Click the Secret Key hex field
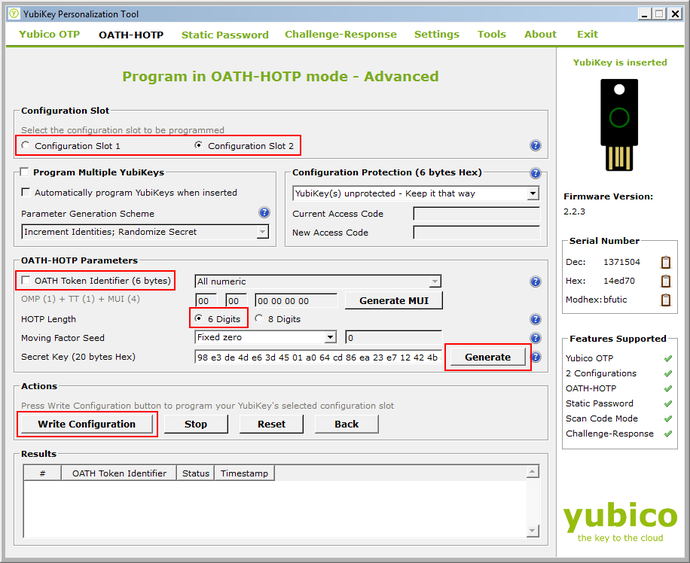690x563 pixels. click(x=318, y=357)
